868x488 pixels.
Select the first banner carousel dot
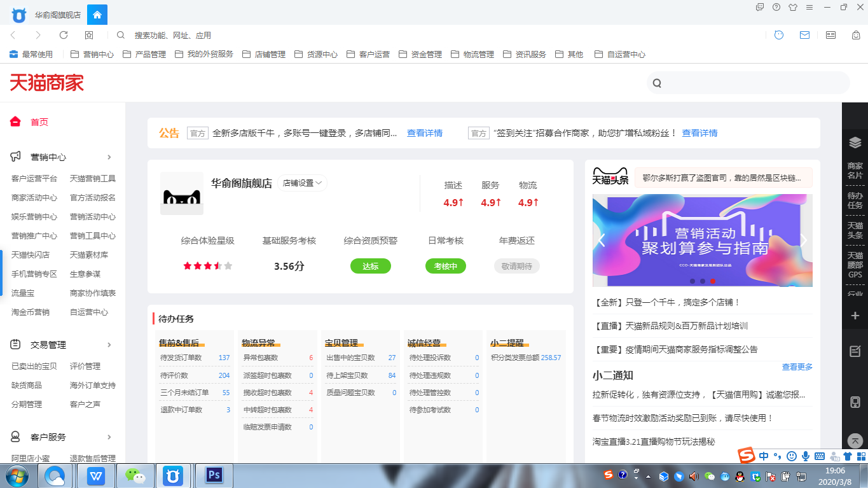[692, 281]
